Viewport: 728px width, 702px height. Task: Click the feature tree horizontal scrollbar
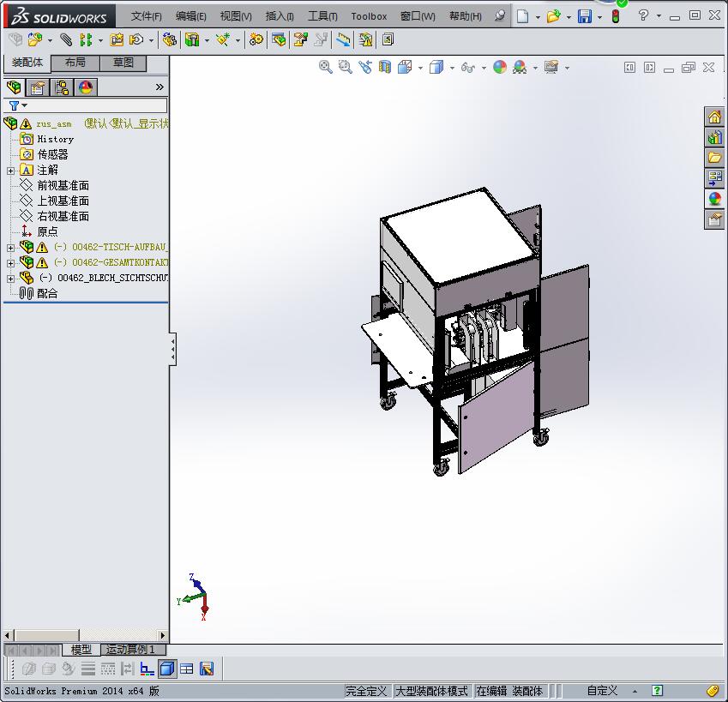click(86, 635)
